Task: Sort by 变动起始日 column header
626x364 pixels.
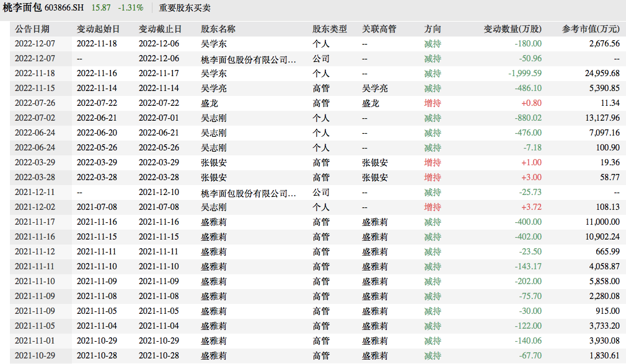Action: [x=98, y=29]
